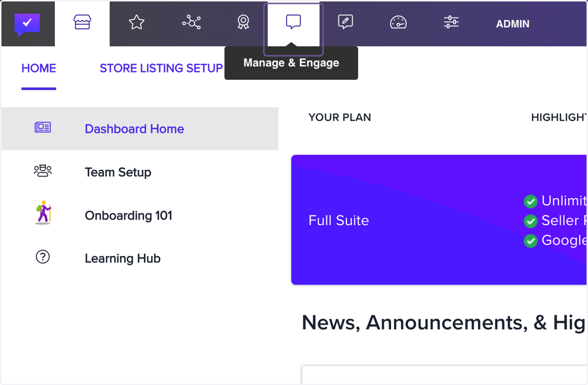This screenshot has height=385, width=588.
Task: Click the Team Setup people icon
Action: pos(43,170)
